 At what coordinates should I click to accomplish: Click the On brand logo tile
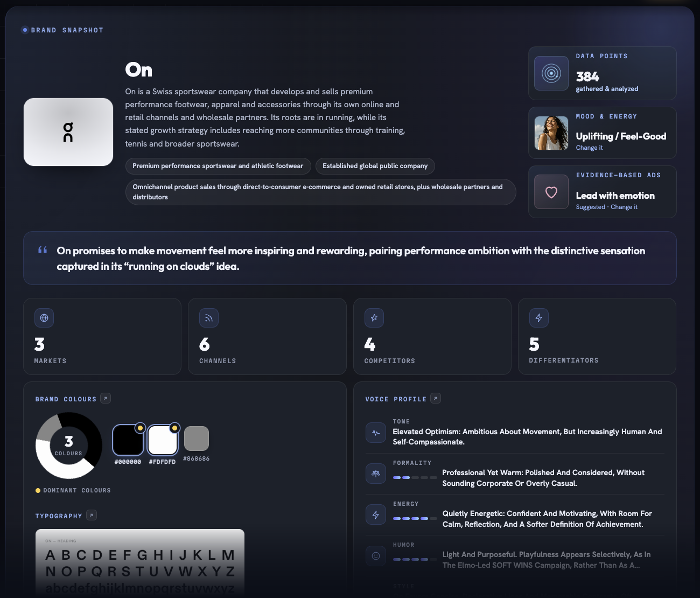[x=68, y=132]
